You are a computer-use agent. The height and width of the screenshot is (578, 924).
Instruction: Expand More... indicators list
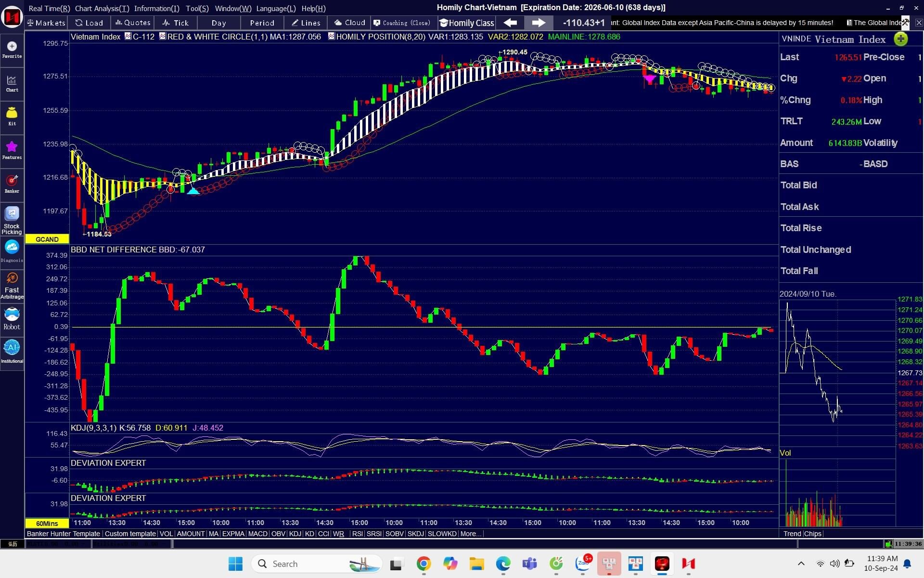point(470,534)
